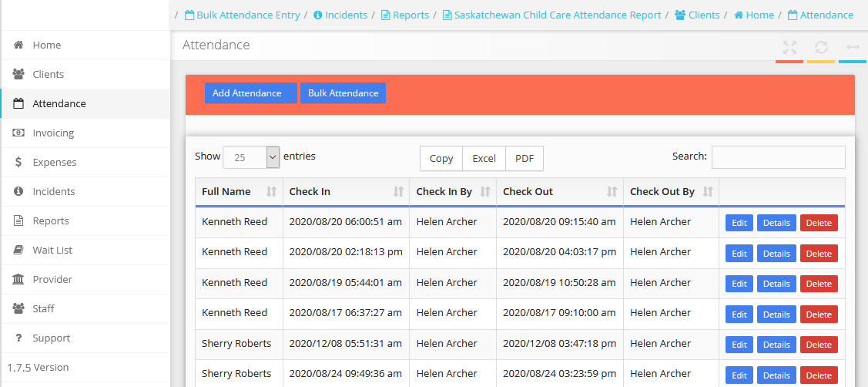Select Wait List in the sidebar menu
Screen dimensions: 868x387
(85, 250)
